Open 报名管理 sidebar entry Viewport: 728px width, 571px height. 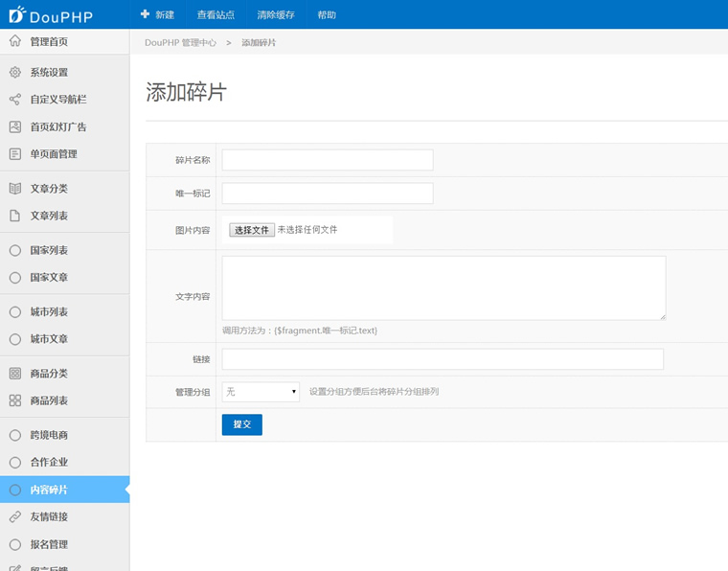click(x=64, y=544)
